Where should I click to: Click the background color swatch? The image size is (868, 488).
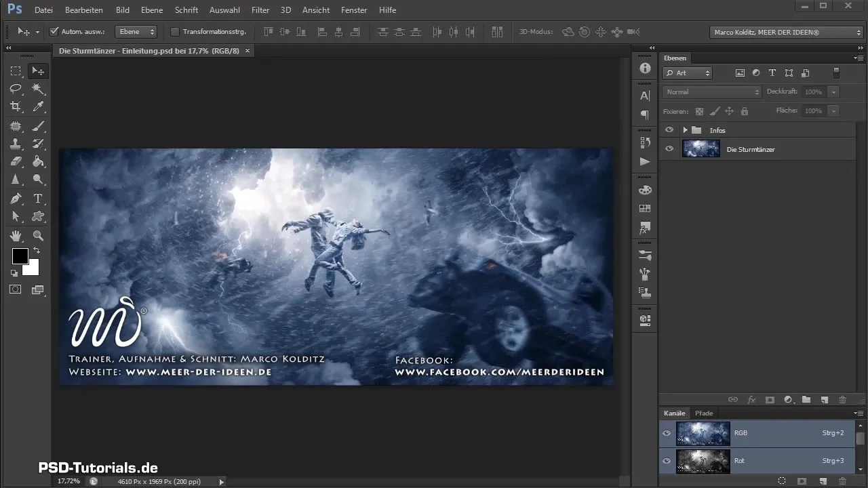32,268
